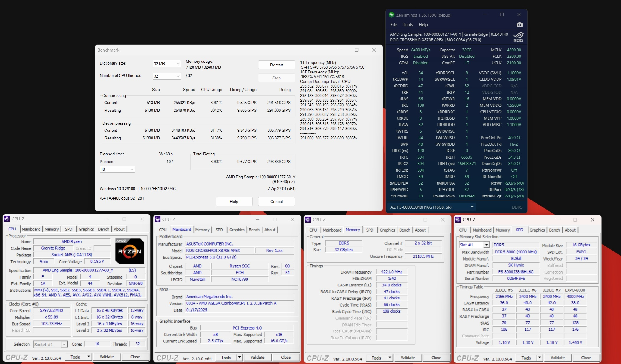The width and height of the screenshot is (621, 364).
Task: Select Bench tab in the SPD CPU-Z window
Action: 555,230
